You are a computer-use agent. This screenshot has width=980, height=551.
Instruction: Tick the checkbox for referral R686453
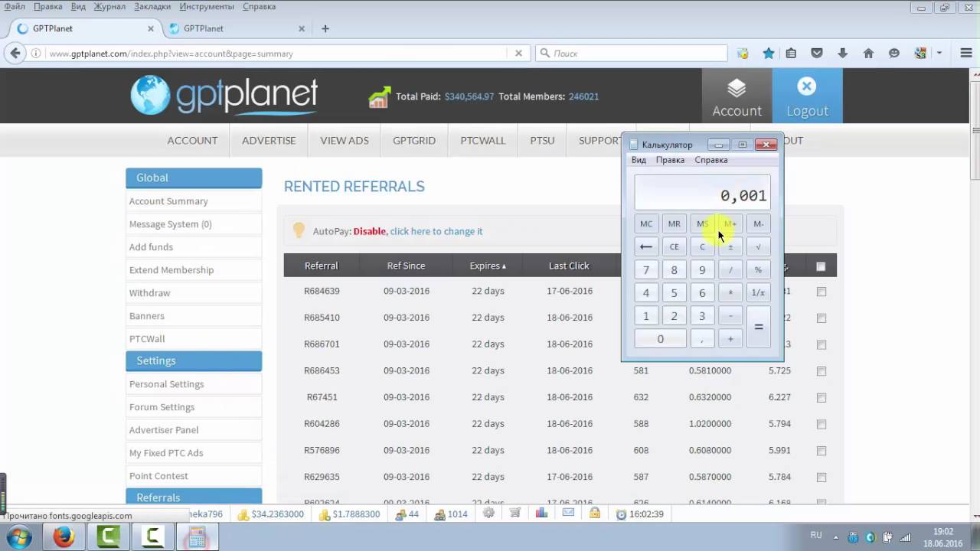(x=822, y=371)
